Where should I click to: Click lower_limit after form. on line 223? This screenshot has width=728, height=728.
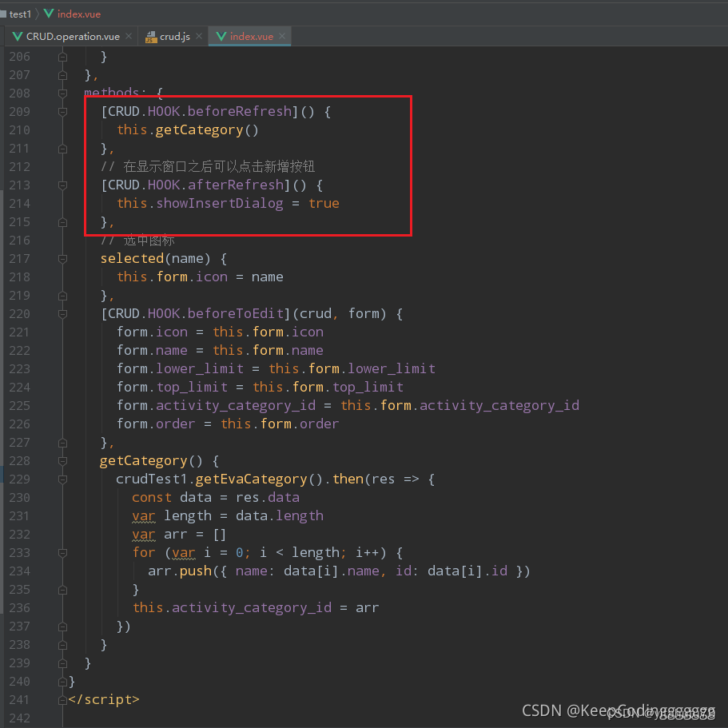(x=200, y=368)
